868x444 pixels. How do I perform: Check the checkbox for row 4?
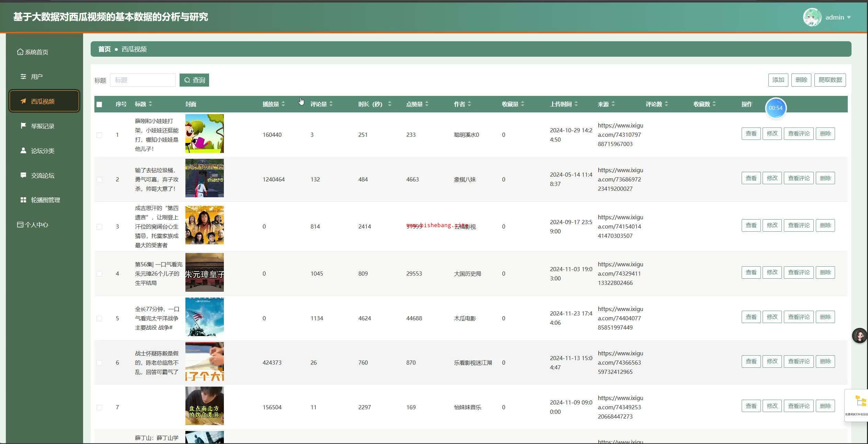(x=99, y=274)
